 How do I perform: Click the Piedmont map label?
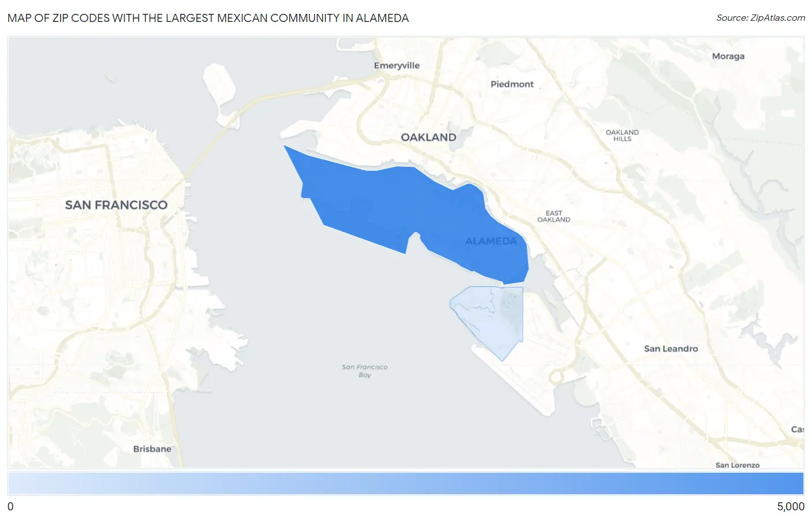click(x=512, y=84)
